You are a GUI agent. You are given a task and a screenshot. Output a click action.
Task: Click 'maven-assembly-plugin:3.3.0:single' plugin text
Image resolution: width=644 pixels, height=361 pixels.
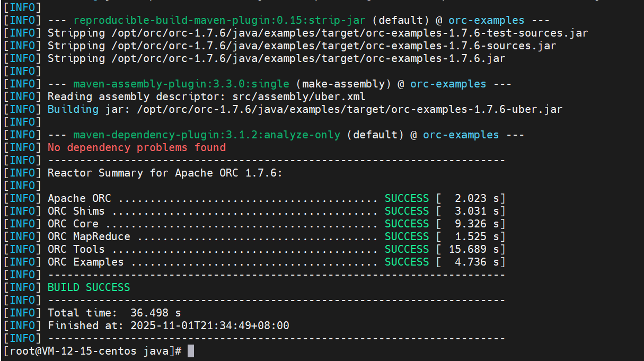coord(181,84)
